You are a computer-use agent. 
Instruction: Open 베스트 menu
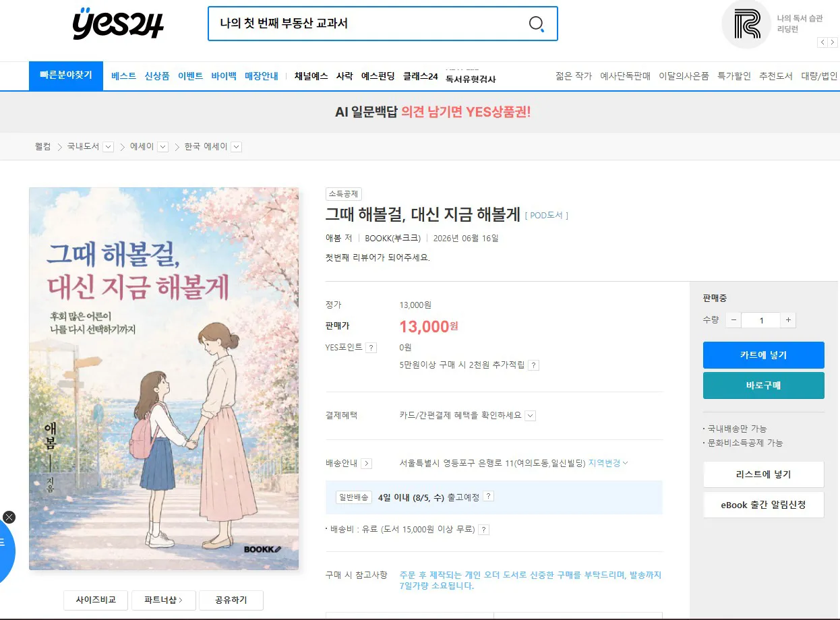tap(123, 76)
